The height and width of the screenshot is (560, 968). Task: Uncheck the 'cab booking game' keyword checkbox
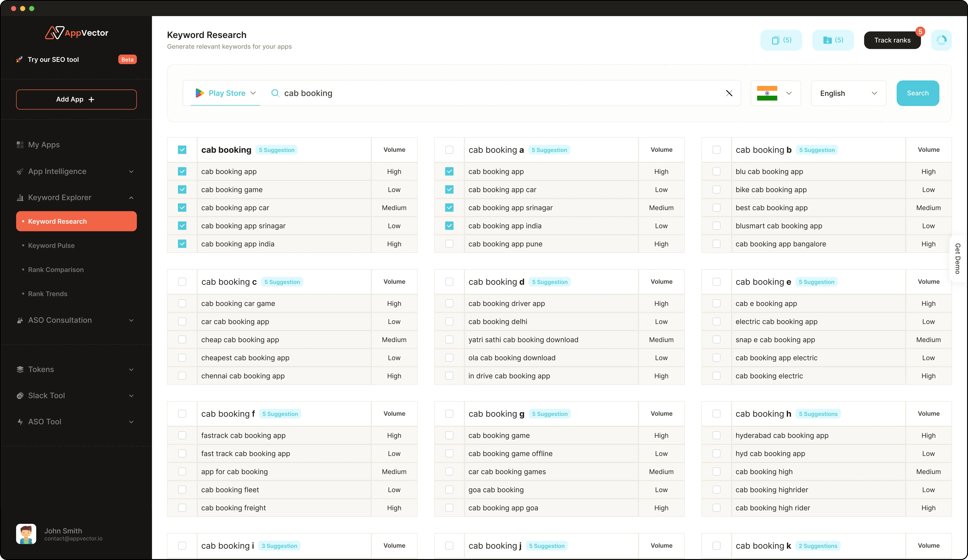182,190
